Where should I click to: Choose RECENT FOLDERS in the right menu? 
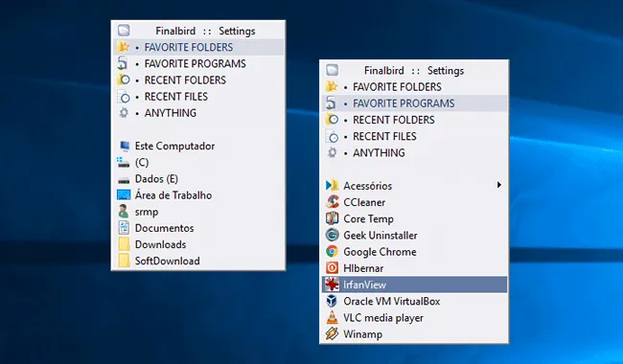point(414,120)
